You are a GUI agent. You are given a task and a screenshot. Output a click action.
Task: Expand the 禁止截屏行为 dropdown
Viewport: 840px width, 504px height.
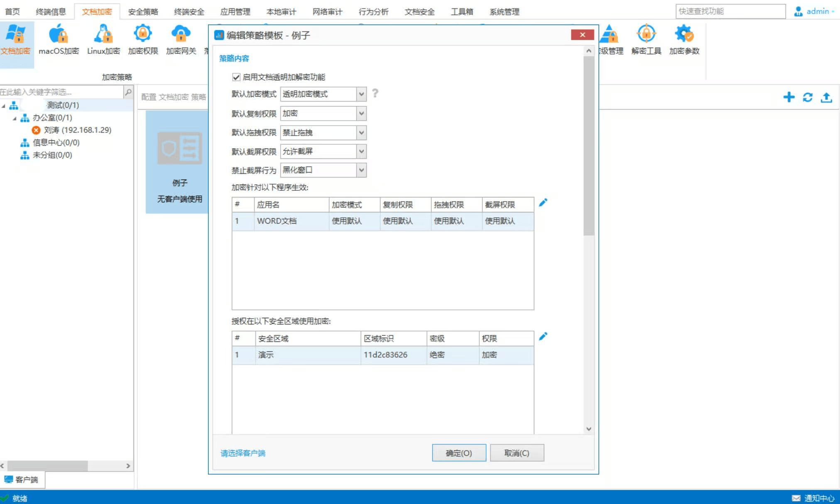coord(361,170)
